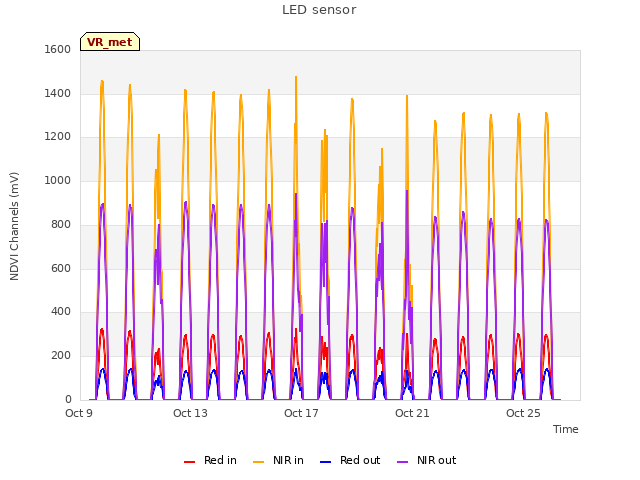Click the 400 y-axis label
Viewport: 640px width, 480px height.
[61, 312]
